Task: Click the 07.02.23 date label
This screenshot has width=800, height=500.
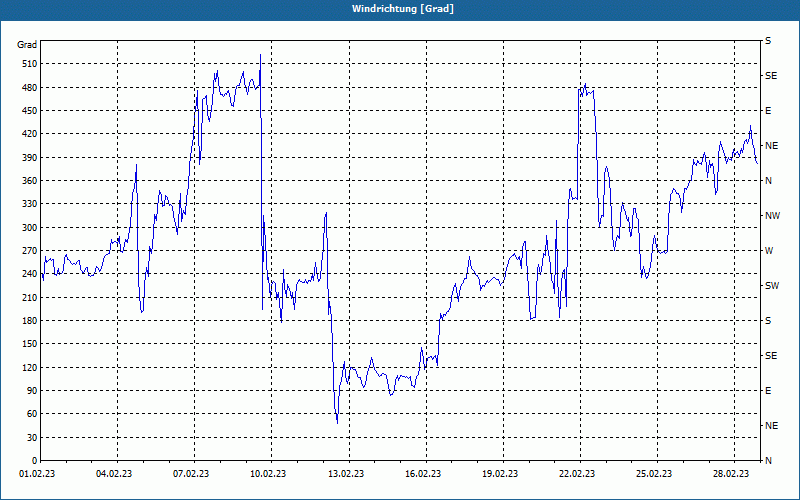Action: click(191, 474)
